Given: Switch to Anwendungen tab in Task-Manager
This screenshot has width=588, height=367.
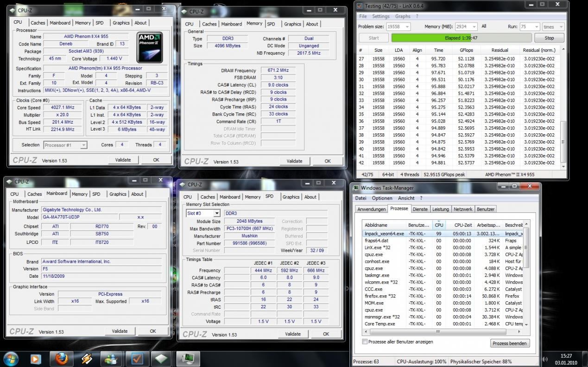Looking at the screenshot, I should point(371,209).
